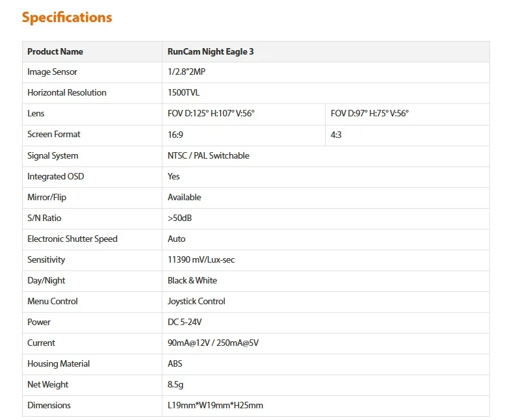Viewport: 516px width, 420px height.
Task: Click the Image Sensor row label
Action: [x=53, y=72]
